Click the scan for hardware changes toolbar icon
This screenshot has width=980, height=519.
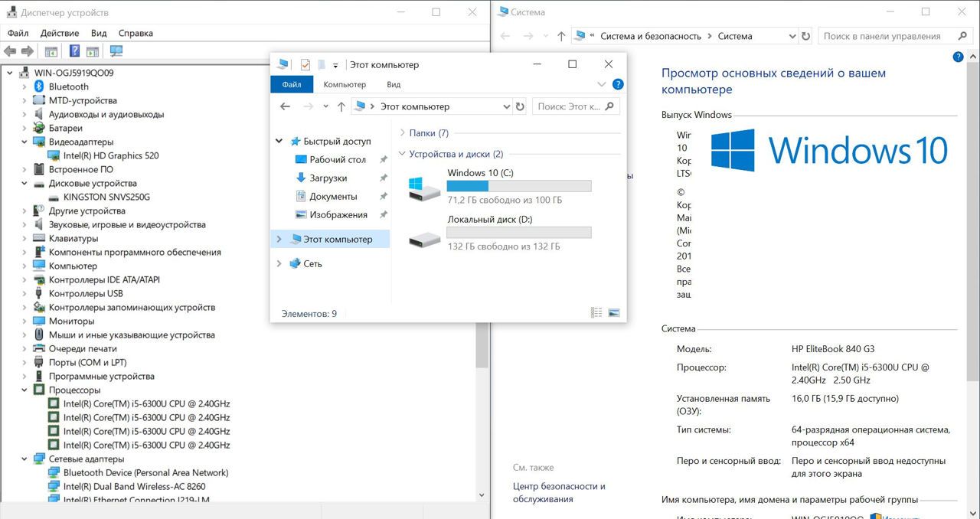tap(116, 51)
